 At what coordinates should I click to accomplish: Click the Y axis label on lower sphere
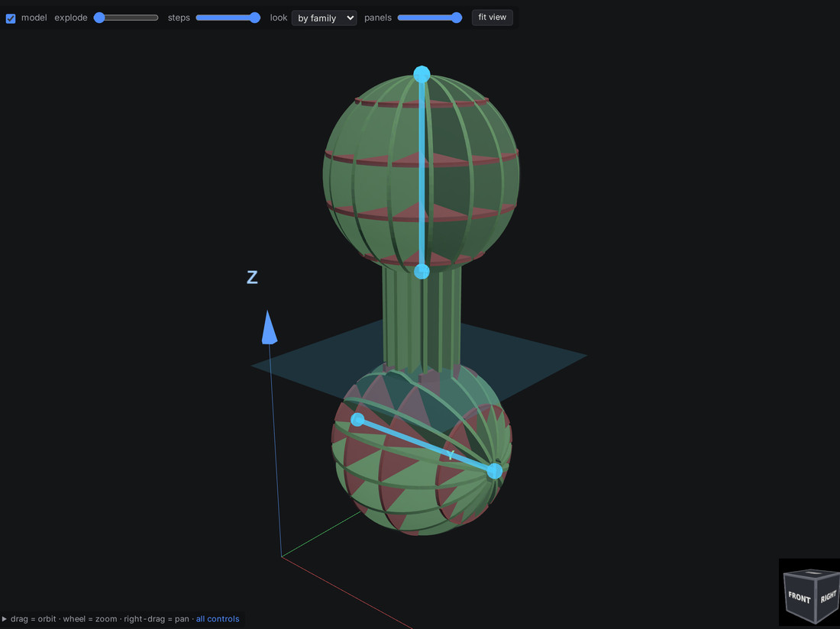pos(451,455)
